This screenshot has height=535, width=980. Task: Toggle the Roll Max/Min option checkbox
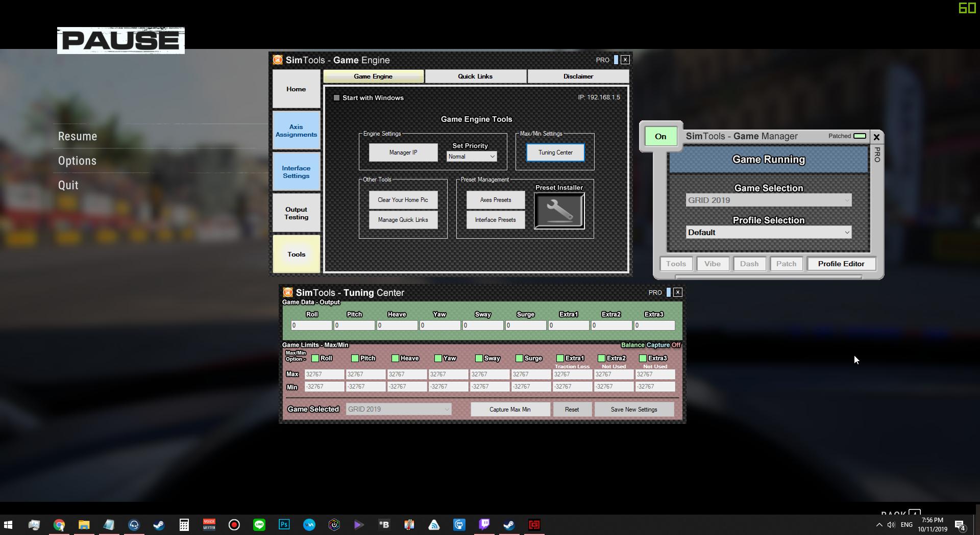[x=315, y=358]
